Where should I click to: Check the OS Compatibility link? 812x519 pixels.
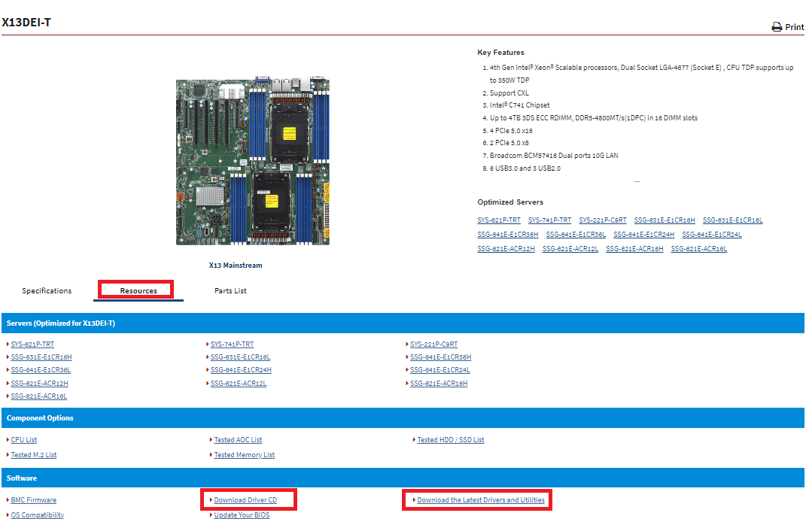point(37,515)
